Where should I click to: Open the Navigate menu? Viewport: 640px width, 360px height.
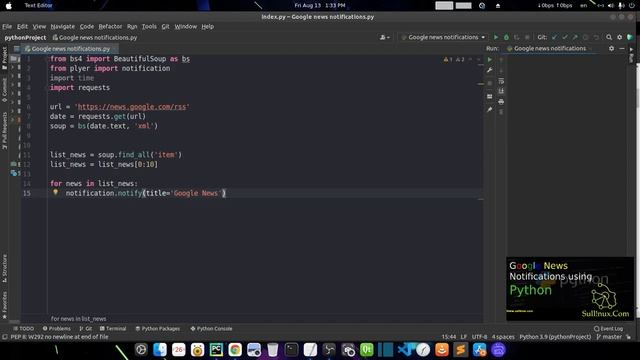click(62, 27)
